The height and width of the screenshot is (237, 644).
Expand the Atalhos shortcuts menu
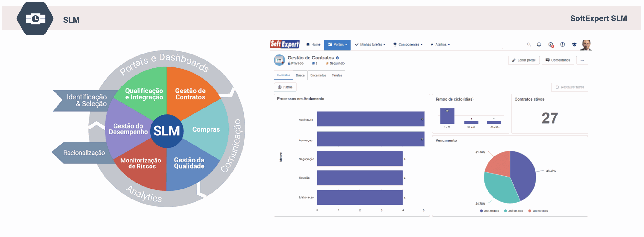440,45
